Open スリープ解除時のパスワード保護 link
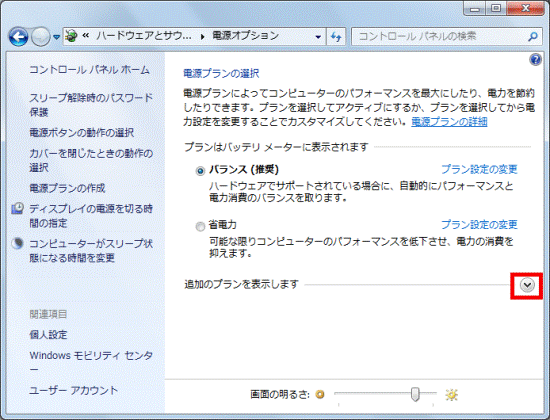The width and height of the screenshot is (550, 420). click(91, 105)
